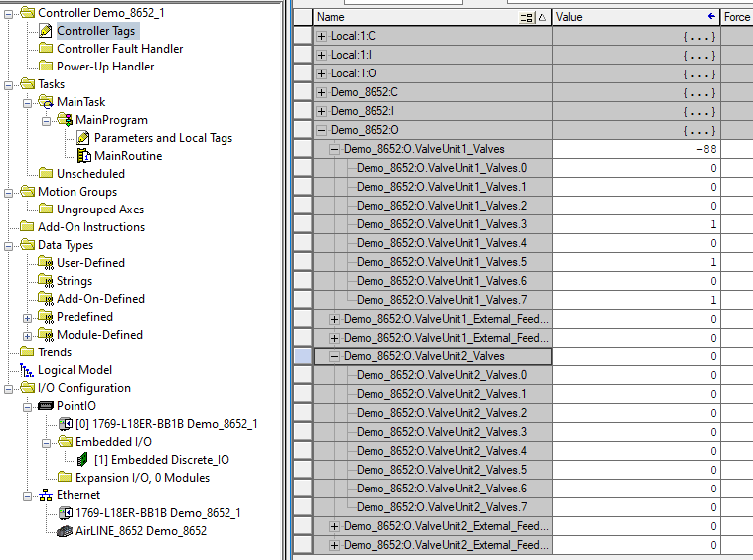The image size is (753, 560).
Task: Click the MainRoutine ladder routine icon
Action: pos(83,156)
